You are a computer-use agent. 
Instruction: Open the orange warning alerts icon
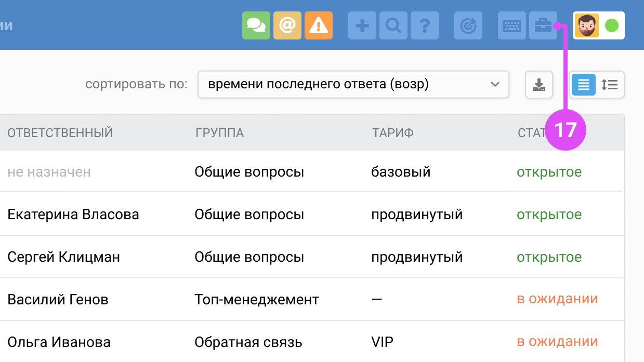click(x=319, y=25)
